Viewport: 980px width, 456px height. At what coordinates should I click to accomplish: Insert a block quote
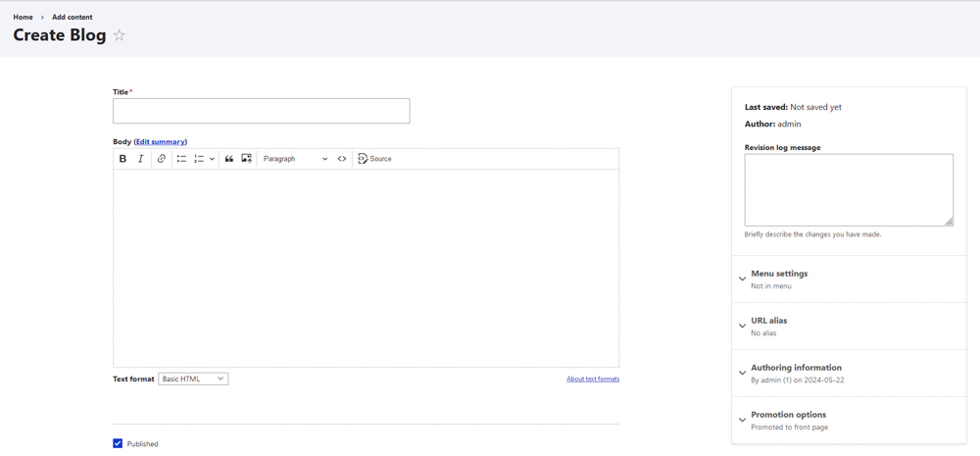click(x=229, y=159)
